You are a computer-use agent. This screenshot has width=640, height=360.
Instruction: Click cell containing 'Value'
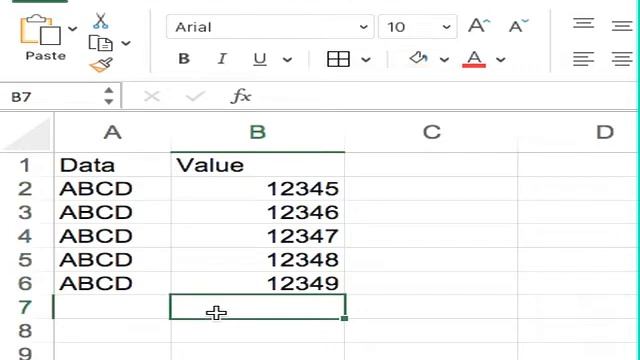tap(258, 165)
